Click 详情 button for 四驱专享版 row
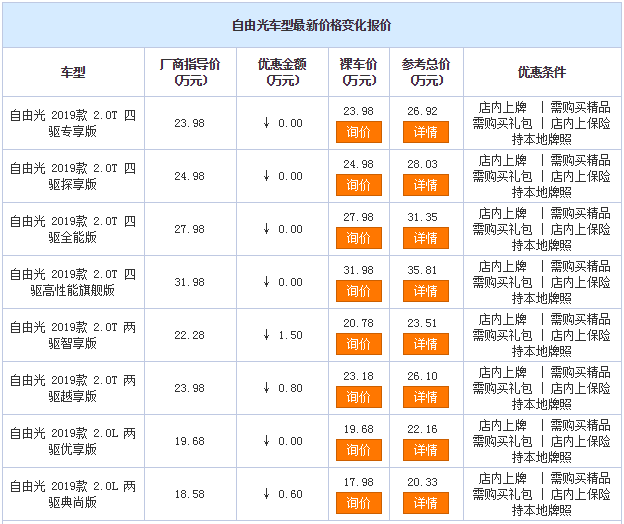Image resolution: width=624 pixels, height=524 pixels. (x=426, y=132)
